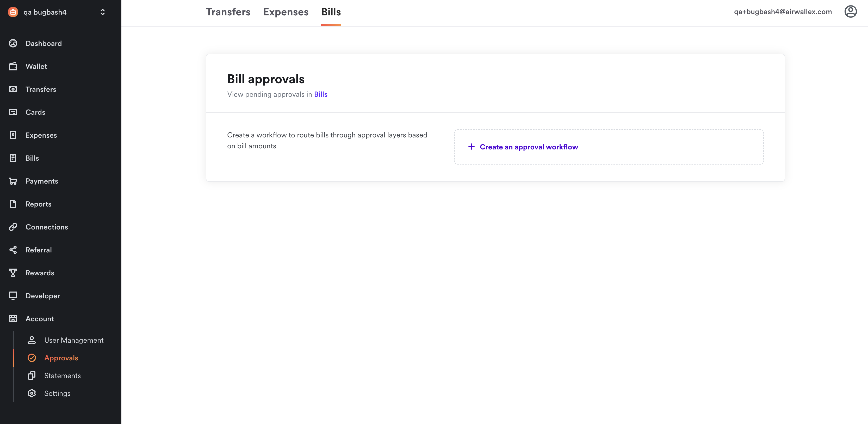Select the Bills approvals tab
This screenshot has height=424, width=868.
click(331, 12)
